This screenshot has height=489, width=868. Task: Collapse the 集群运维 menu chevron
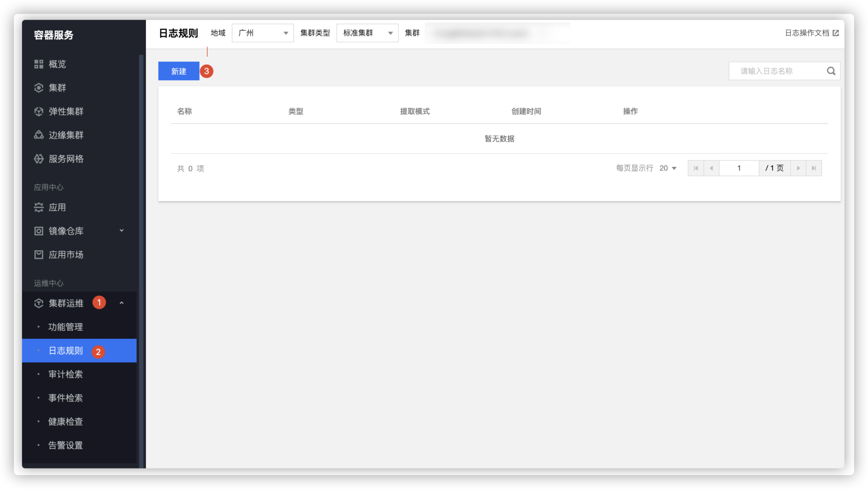[122, 303]
